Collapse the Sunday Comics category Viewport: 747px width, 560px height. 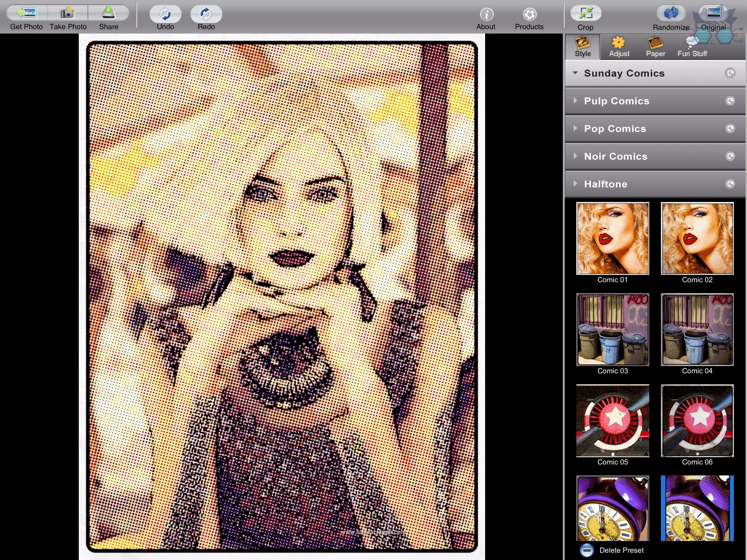pos(655,73)
